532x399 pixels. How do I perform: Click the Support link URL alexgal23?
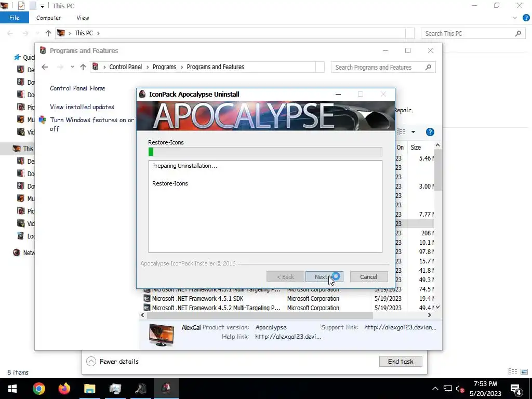pos(400,327)
